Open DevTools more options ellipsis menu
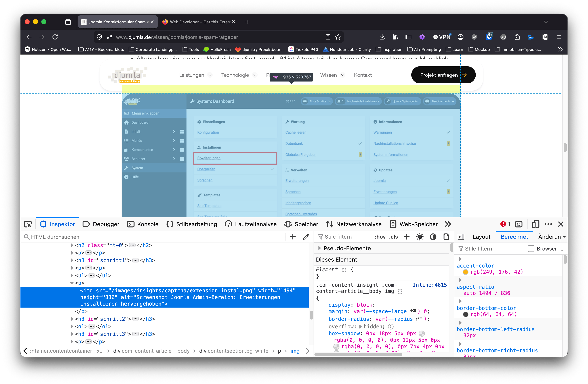This screenshot has width=588, height=384. tap(548, 224)
